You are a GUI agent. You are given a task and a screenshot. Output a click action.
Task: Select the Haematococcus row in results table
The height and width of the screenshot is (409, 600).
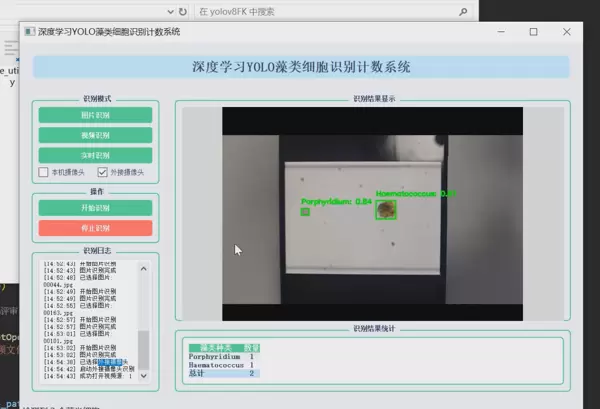[x=220, y=365]
